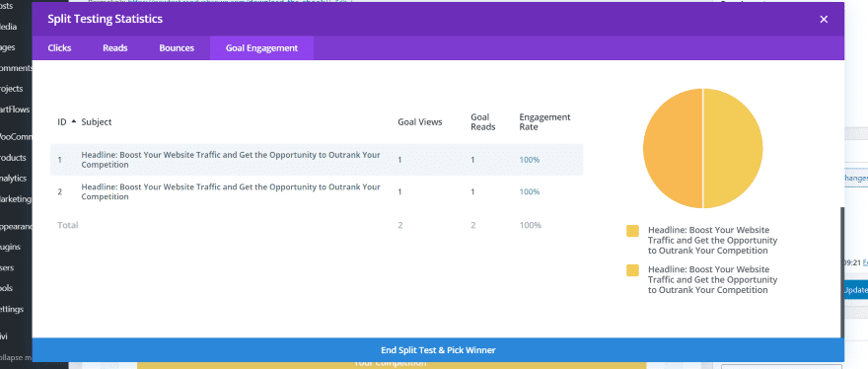Open Settings in WordPress sidebar

click(12, 309)
